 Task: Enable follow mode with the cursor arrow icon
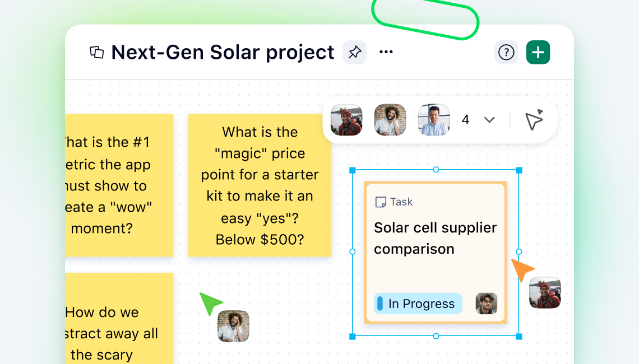click(x=534, y=119)
